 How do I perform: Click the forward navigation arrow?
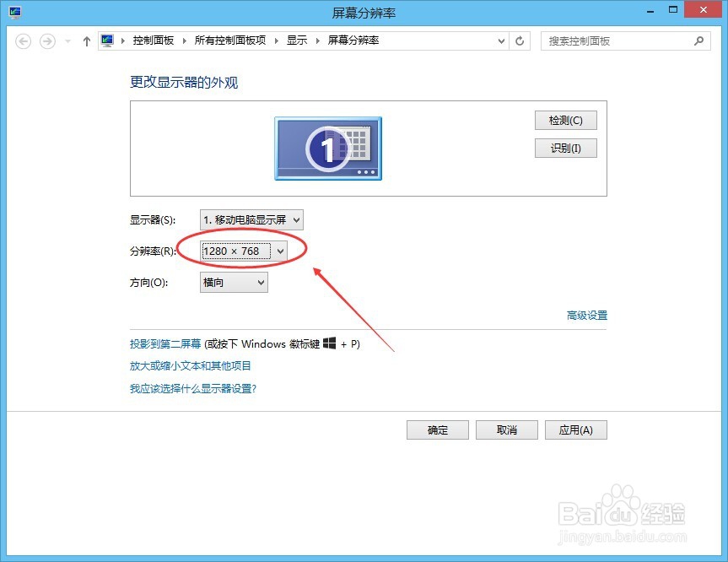pos(47,41)
